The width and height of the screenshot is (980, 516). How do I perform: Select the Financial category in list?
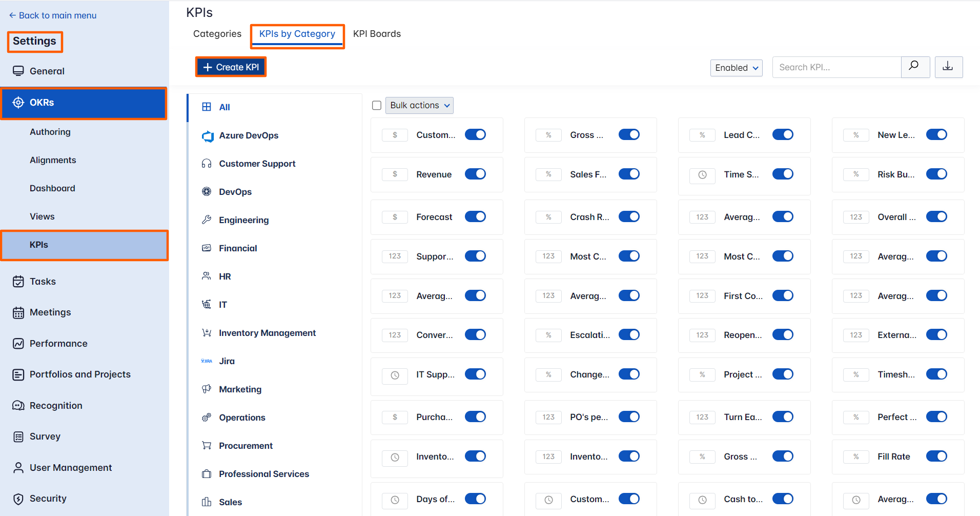(238, 248)
